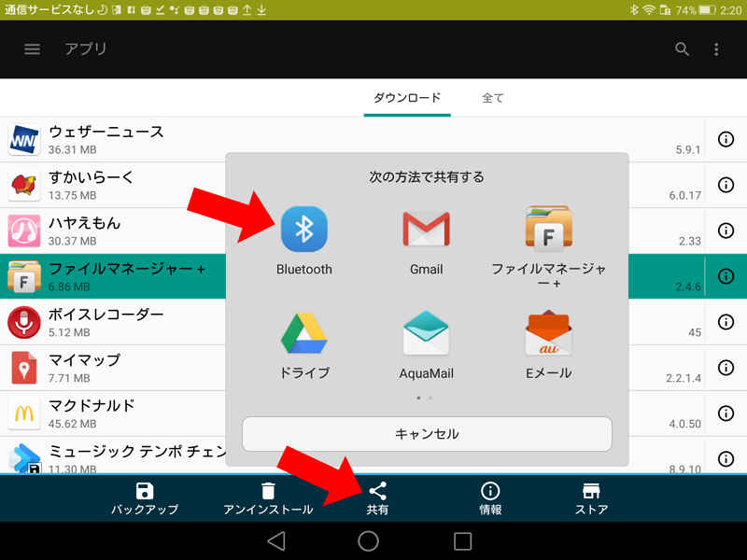Open info for ウェザーニュース

726,139
